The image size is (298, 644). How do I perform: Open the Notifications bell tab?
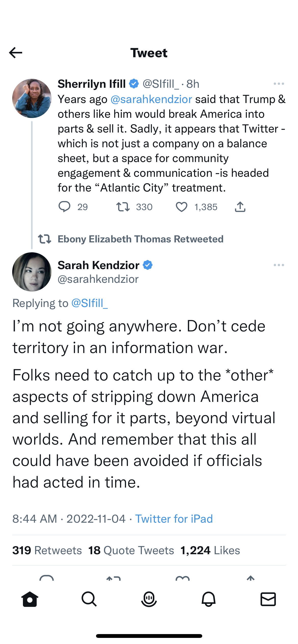click(x=209, y=599)
